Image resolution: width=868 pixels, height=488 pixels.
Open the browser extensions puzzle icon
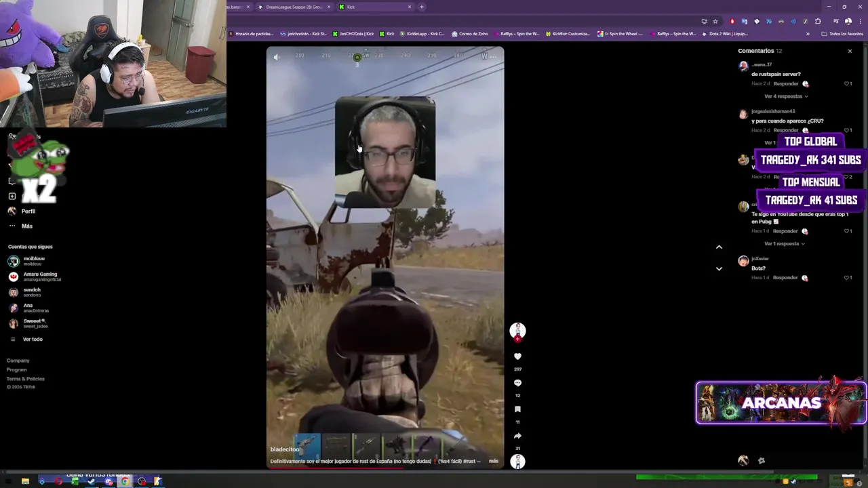click(x=818, y=21)
